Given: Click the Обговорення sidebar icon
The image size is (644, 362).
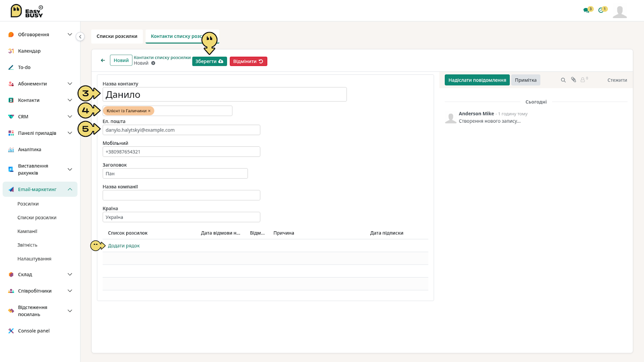Looking at the screenshot, I should pos(11,35).
